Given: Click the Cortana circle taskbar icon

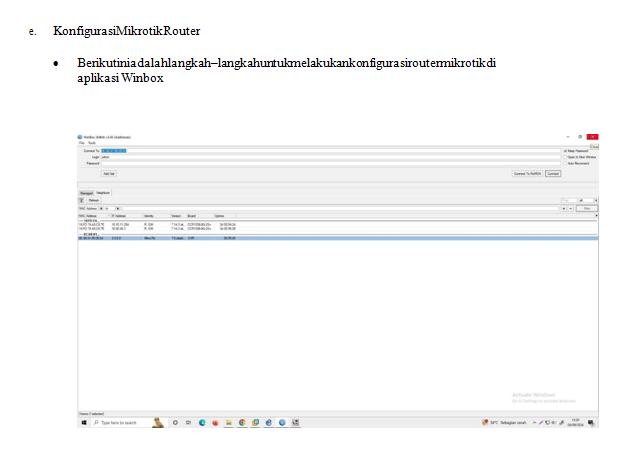Looking at the screenshot, I should coord(175,423).
